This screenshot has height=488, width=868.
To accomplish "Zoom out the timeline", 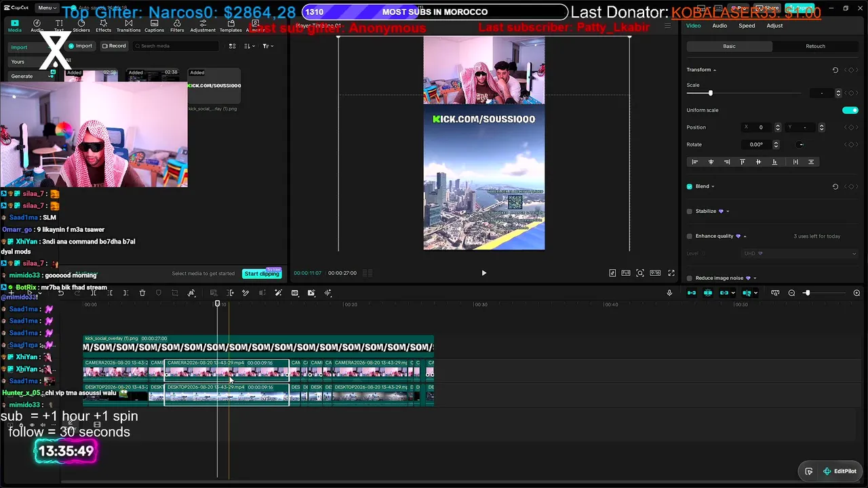I will click(791, 293).
